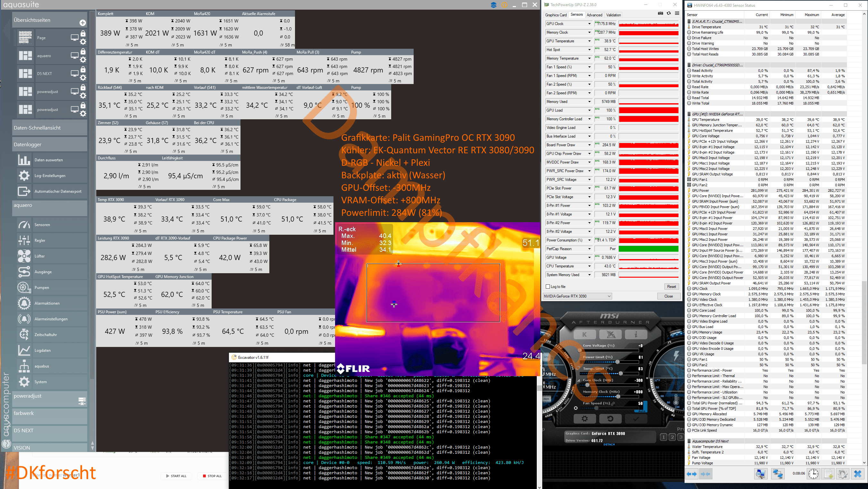Adjust Memory Clock slider in Afterburner

[618, 397]
